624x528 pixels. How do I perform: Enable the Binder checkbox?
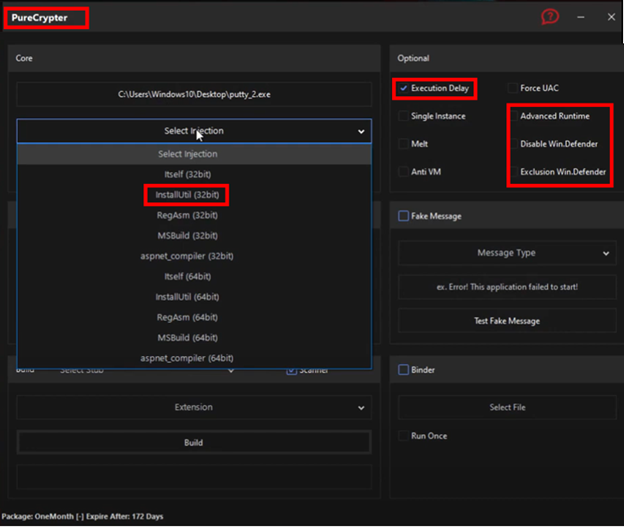pos(404,370)
